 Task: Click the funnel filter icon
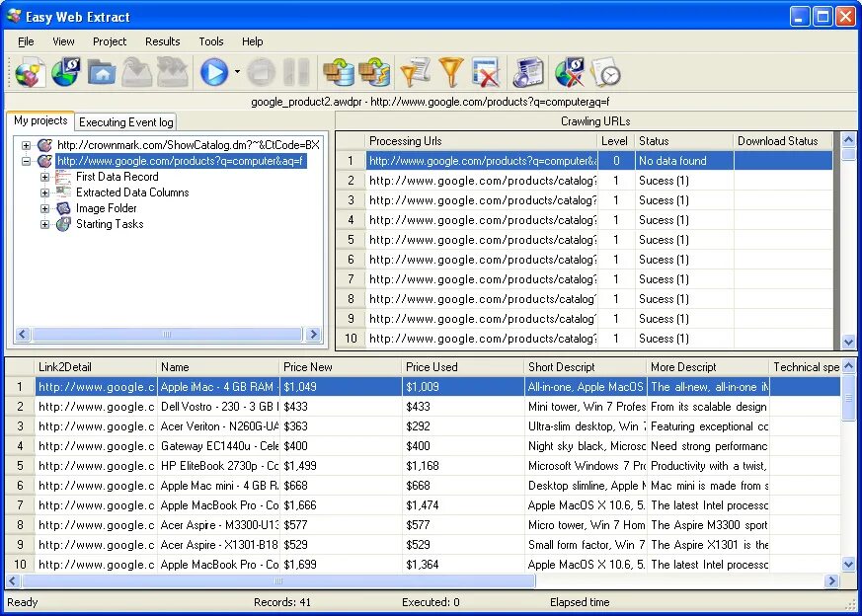click(x=451, y=72)
